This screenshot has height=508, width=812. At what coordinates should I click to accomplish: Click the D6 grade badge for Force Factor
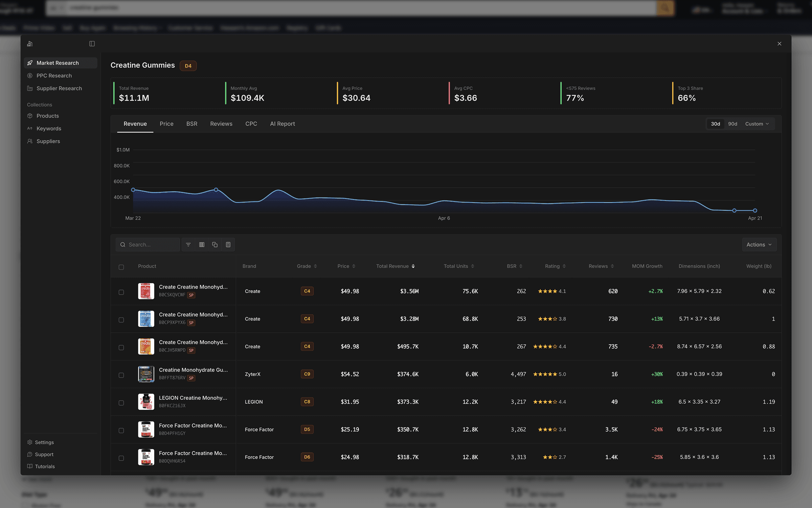[x=307, y=457]
